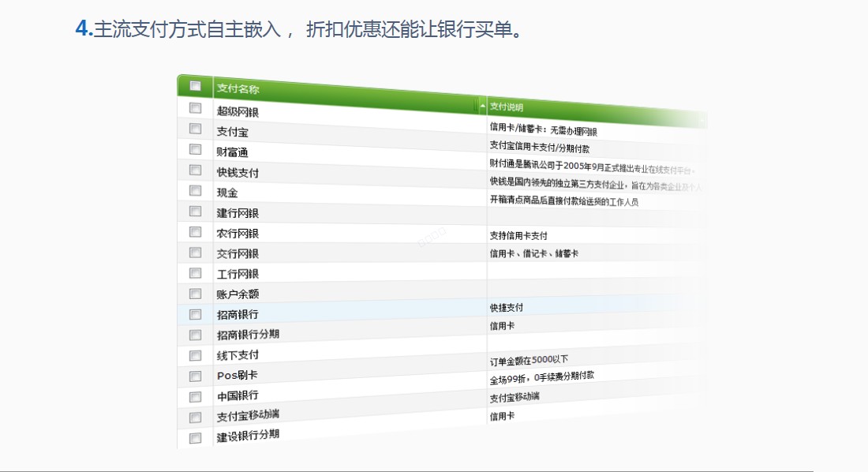Image resolution: width=868 pixels, height=472 pixels.
Task: Check the Pos刷卡 checkbox
Action: tap(195, 376)
